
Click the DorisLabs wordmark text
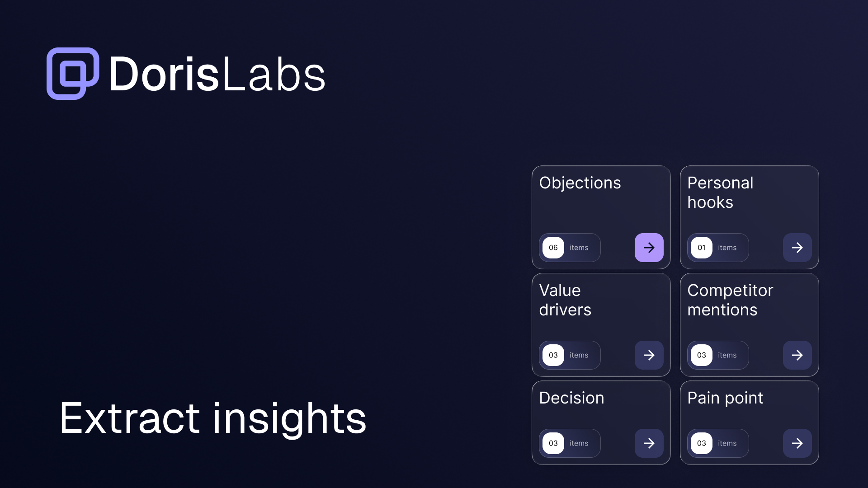pos(217,74)
